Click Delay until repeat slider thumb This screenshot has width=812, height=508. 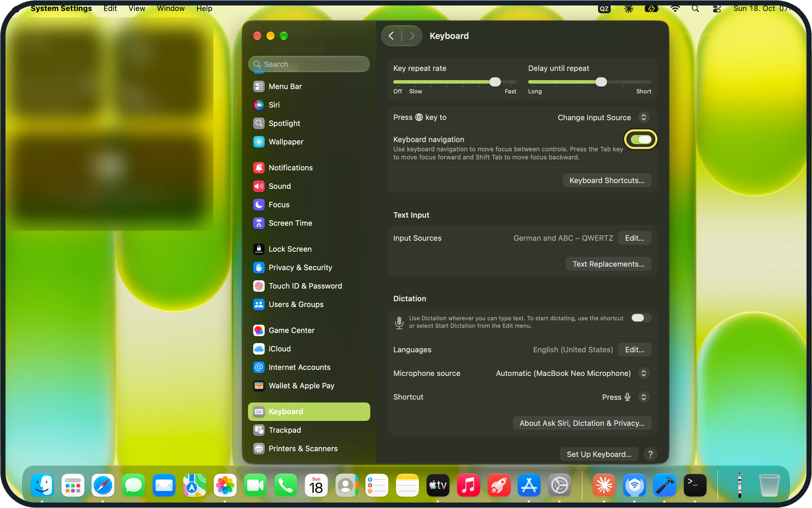pos(601,82)
